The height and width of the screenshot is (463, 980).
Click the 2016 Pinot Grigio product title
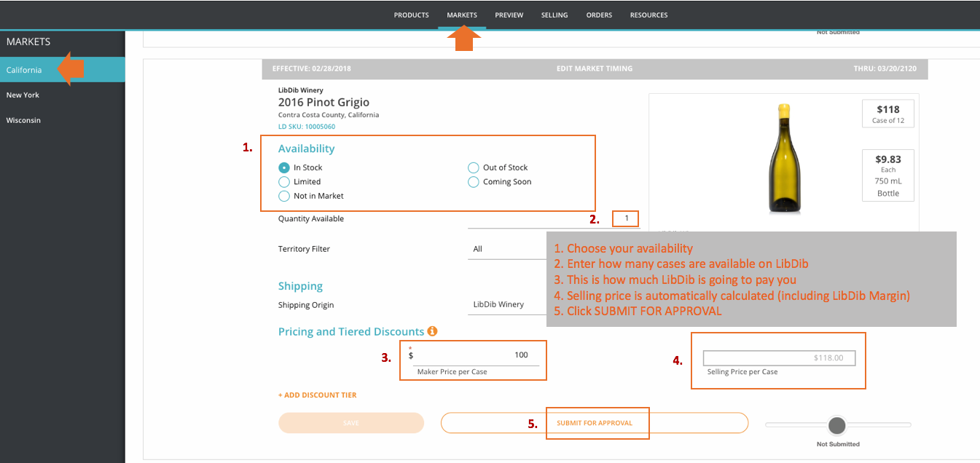coord(324,103)
